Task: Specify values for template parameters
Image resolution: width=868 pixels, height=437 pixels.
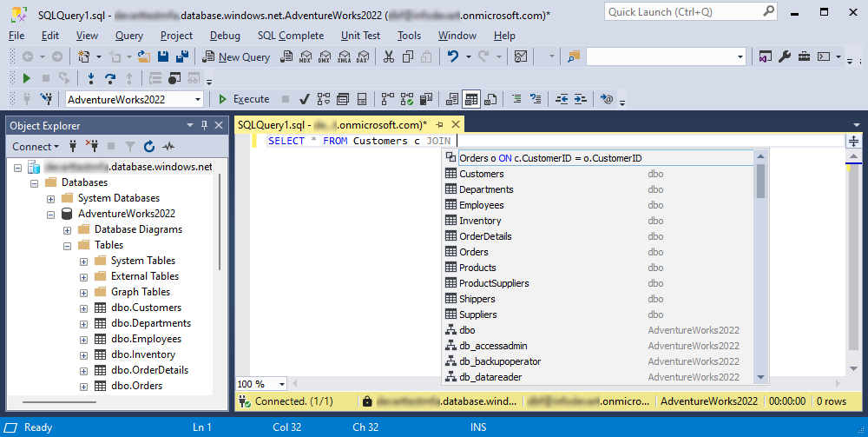Action: 607,99
